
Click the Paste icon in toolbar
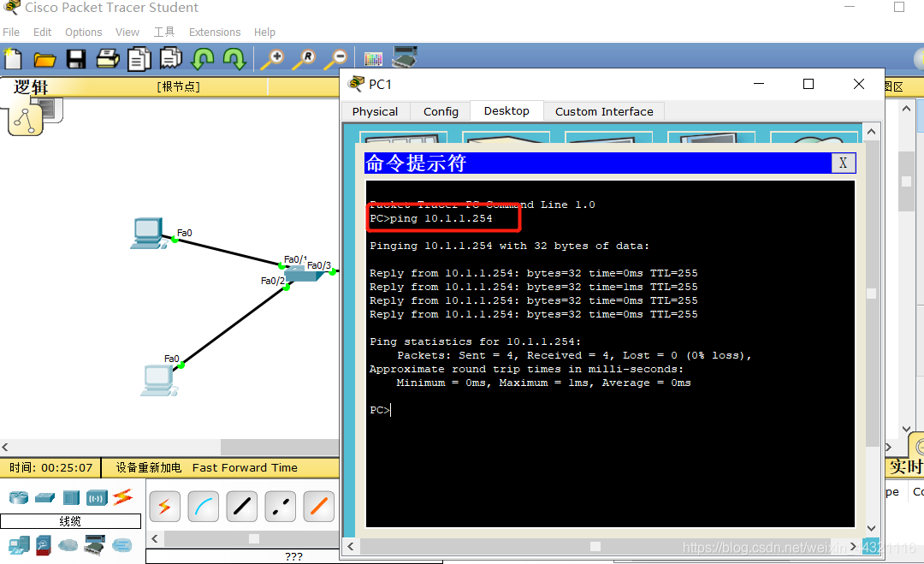(171, 58)
